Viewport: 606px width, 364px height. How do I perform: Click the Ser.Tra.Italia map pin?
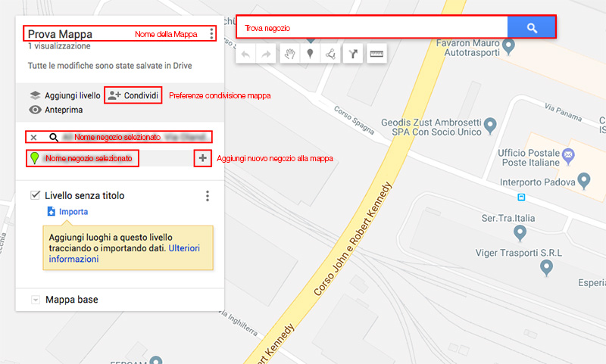click(520, 233)
